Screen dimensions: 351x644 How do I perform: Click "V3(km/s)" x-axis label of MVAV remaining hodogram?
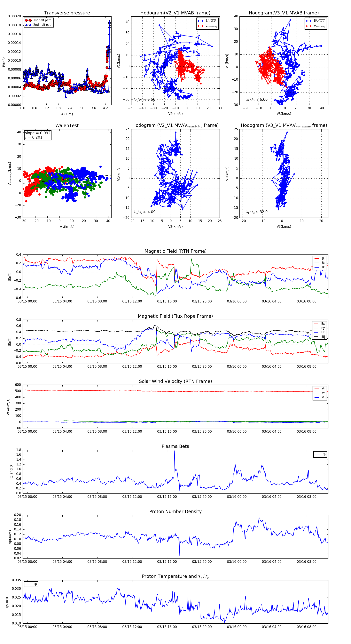click(284, 227)
